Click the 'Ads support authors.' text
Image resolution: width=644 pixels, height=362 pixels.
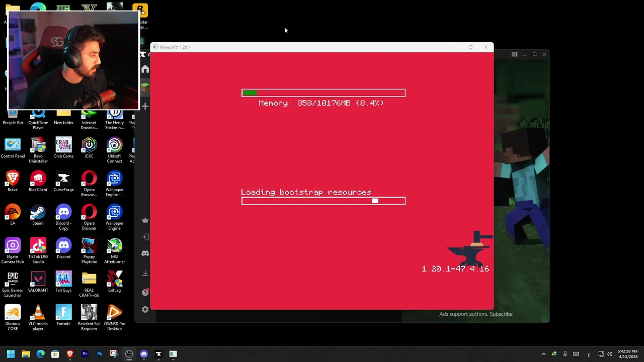pos(463,314)
